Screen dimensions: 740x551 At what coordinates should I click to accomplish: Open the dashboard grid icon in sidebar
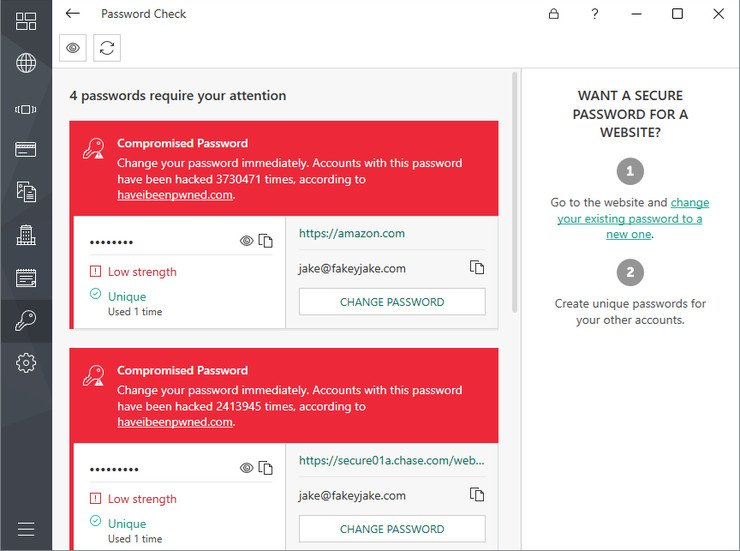click(26, 21)
